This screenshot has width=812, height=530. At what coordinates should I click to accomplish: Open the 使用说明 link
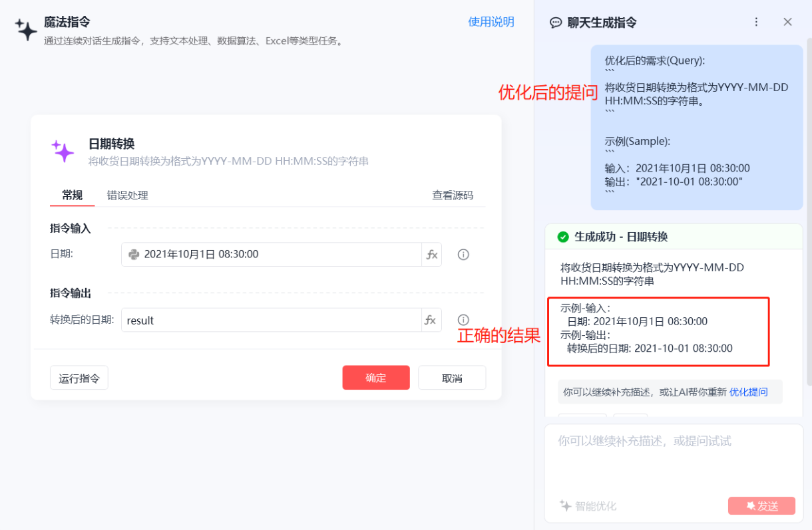[x=491, y=22]
